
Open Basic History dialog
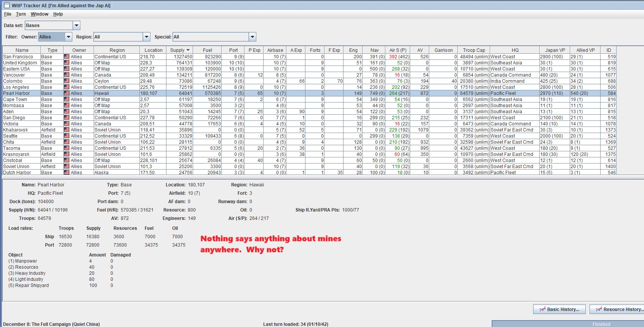(560, 309)
